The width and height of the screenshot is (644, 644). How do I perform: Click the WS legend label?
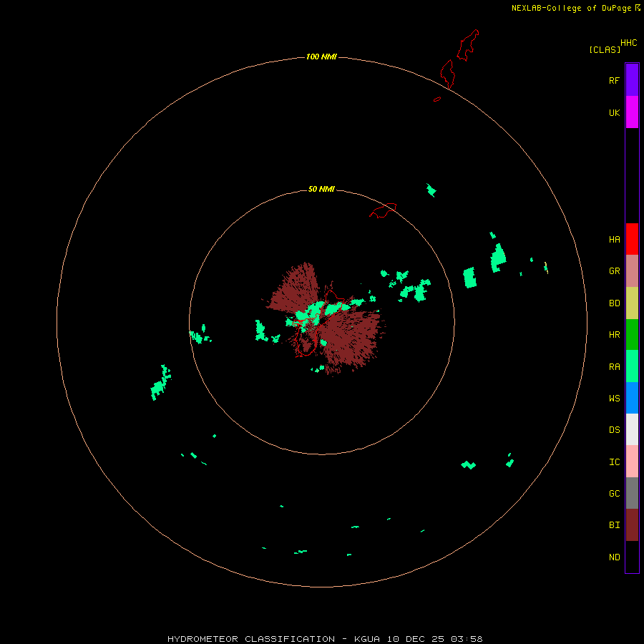pyautogui.click(x=614, y=398)
